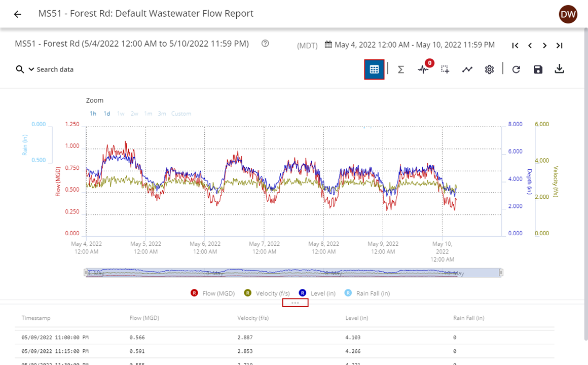This screenshot has height=365, width=588.
Task: Select the 1h zoom option
Action: pos(93,114)
